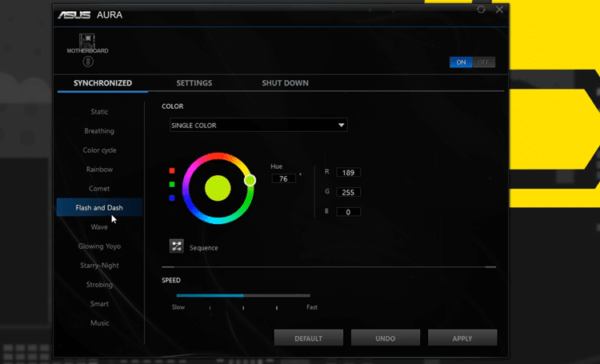Open the SETTINGS tab

pos(194,83)
